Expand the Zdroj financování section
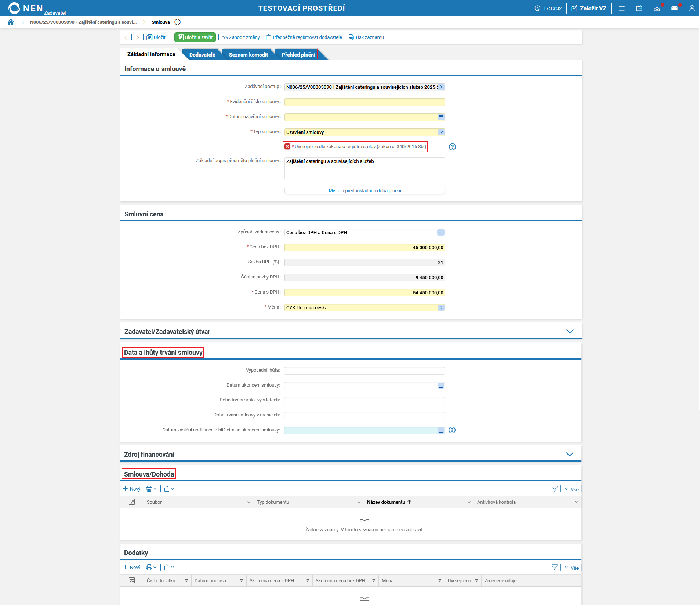This screenshot has height=605, width=700. click(569, 454)
